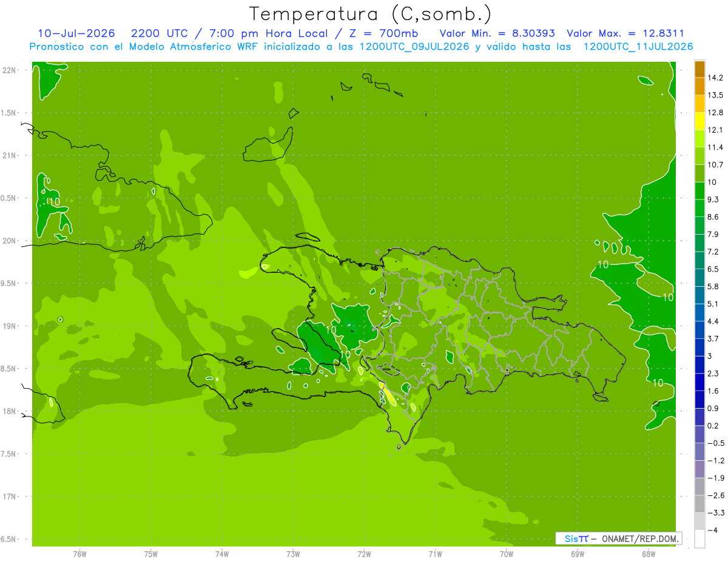Pick the white swatch below -4
Viewport: 728px width, 562px height.
(699, 539)
